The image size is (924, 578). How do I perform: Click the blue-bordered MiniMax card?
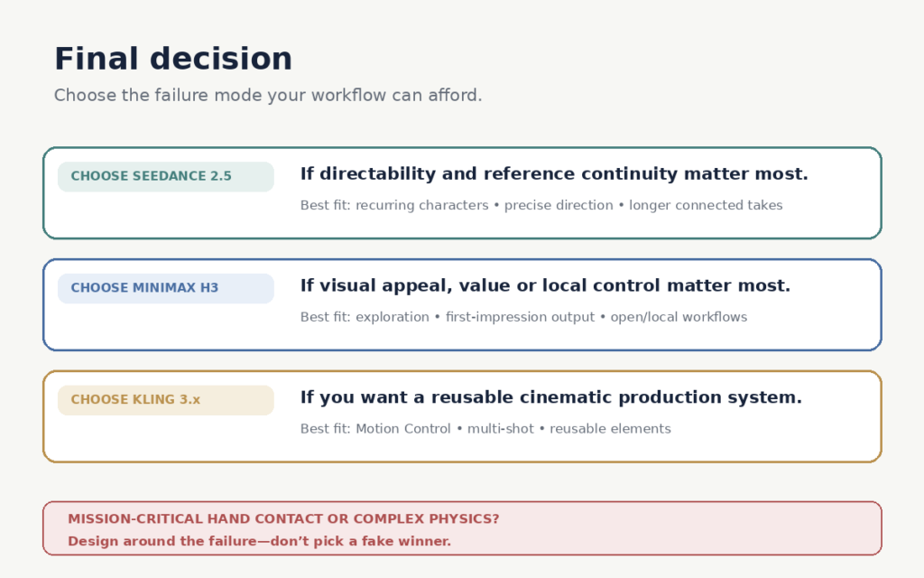(x=462, y=305)
